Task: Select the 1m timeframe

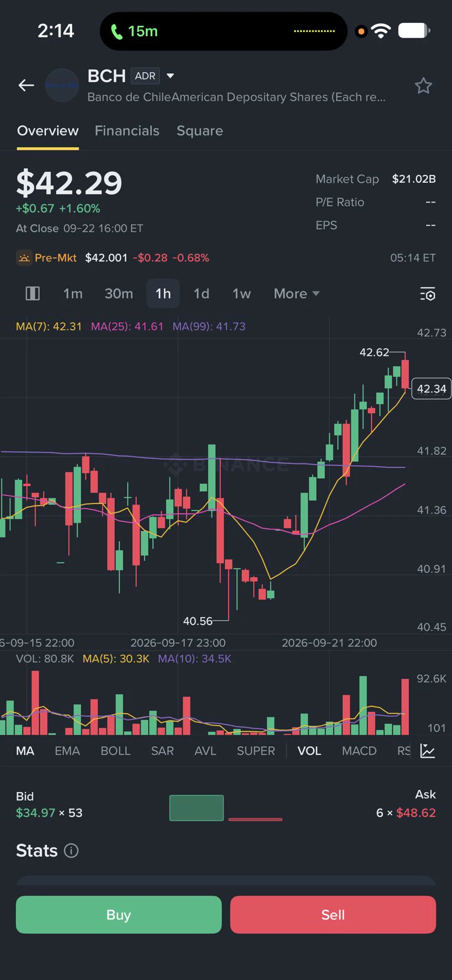Action: pos(73,294)
